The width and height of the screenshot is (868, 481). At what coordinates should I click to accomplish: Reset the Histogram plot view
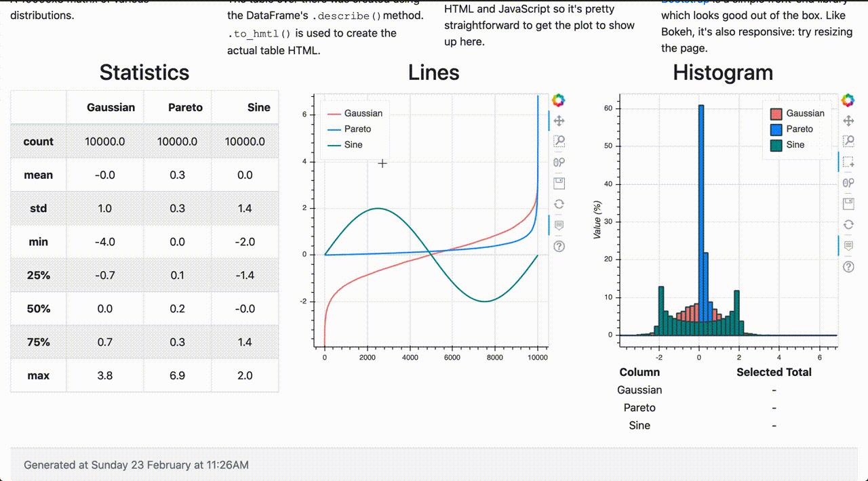tap(848, 224)
